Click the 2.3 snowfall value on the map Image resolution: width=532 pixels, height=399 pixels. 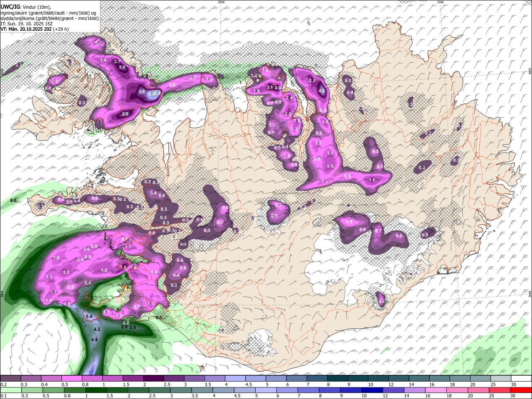313,80
